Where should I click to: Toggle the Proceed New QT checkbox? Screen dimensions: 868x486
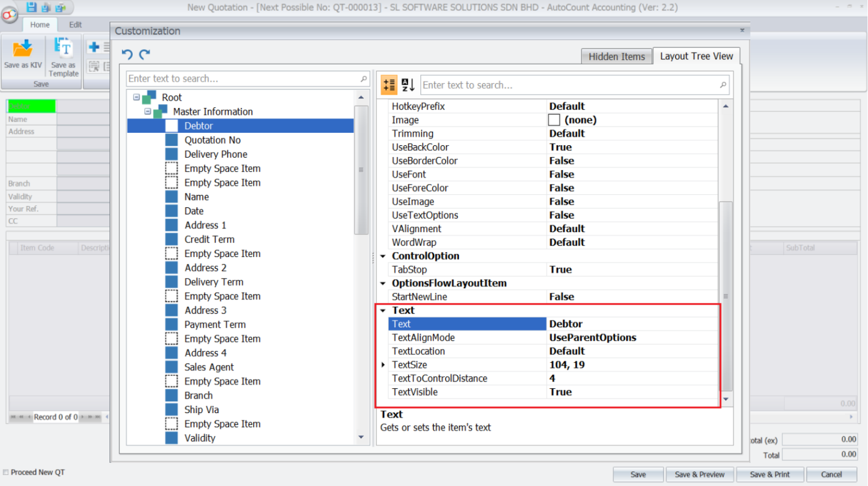tap(6, 472)
